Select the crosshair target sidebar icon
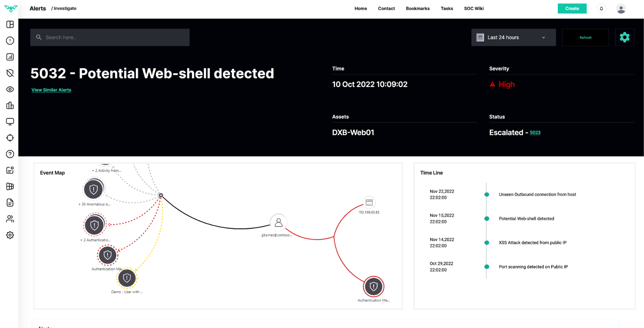Screen dimensions: 644x328 (10, 138)
